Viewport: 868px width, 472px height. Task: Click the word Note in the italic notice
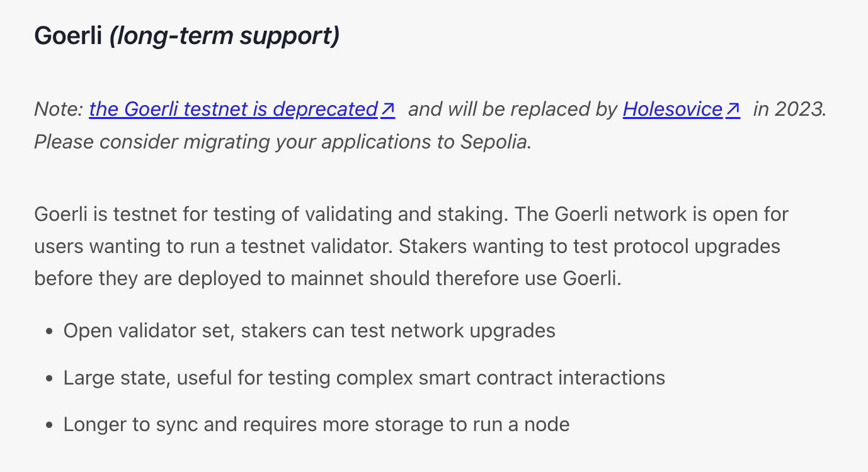(56, 110)
